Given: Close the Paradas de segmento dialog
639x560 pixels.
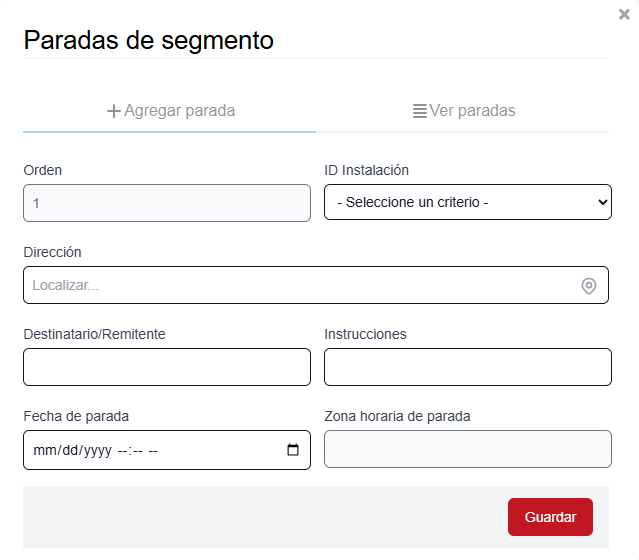Looking at the screenshot, I should pyautogui.click(x=625, y=14).
